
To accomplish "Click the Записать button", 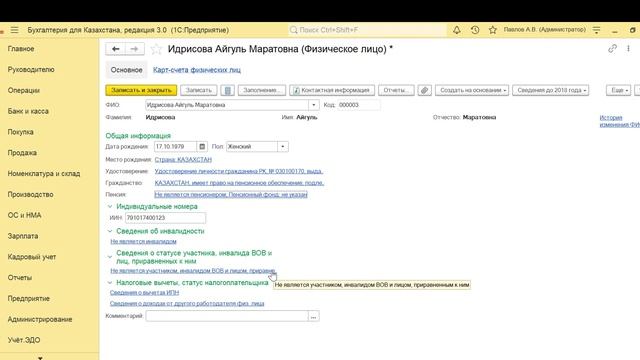I will [199, 90].
